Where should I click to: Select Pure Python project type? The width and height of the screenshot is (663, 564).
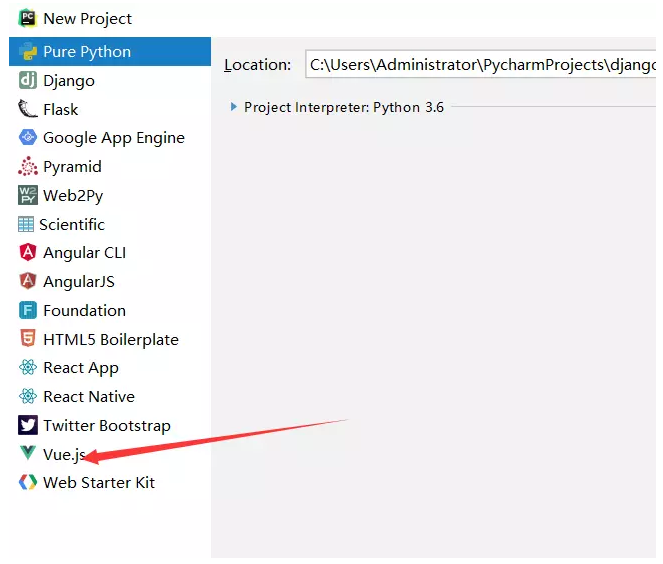tap(110, 52)
